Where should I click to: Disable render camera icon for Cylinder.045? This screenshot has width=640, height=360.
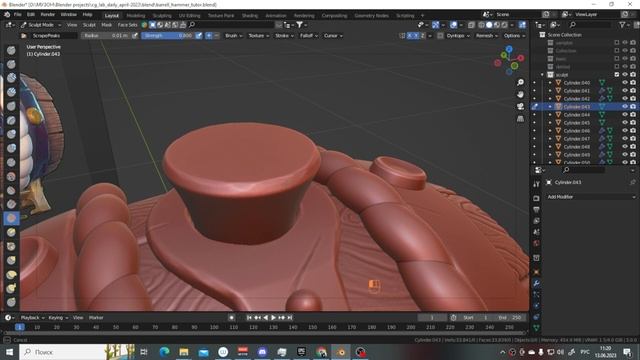coord(633,123)
